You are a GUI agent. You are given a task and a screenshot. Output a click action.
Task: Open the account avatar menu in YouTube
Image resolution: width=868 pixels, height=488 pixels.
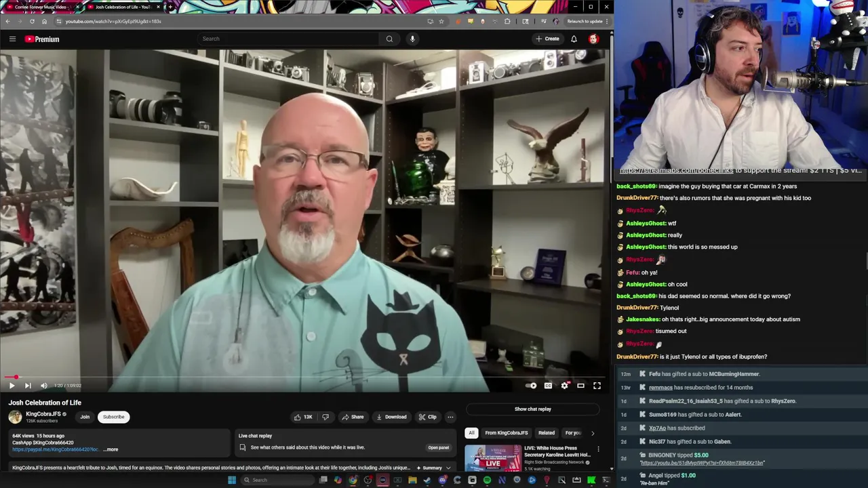[x=593, y=39]
